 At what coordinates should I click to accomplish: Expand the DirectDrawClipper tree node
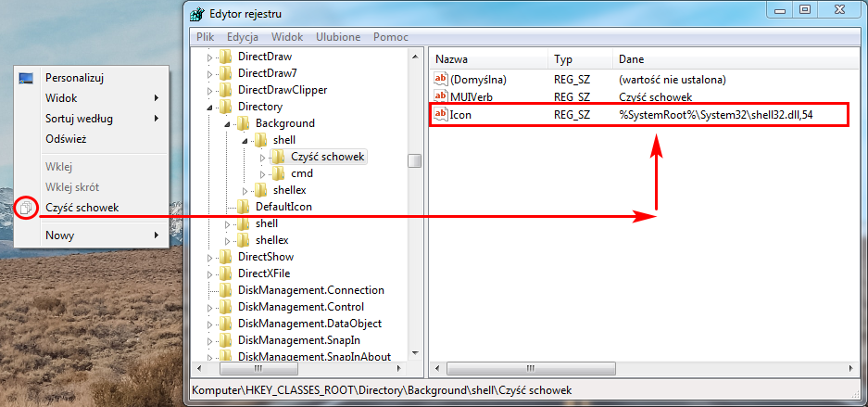(x=209, y=90)
